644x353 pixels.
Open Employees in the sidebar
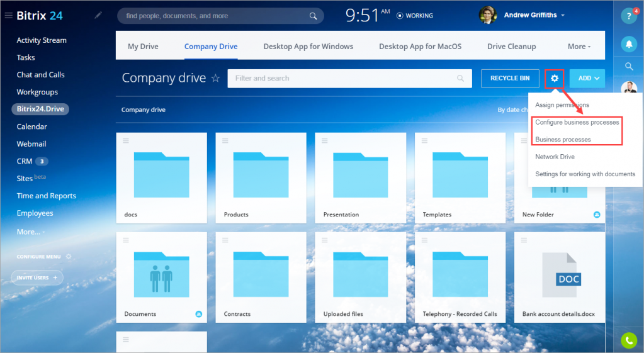click(35, 213)
